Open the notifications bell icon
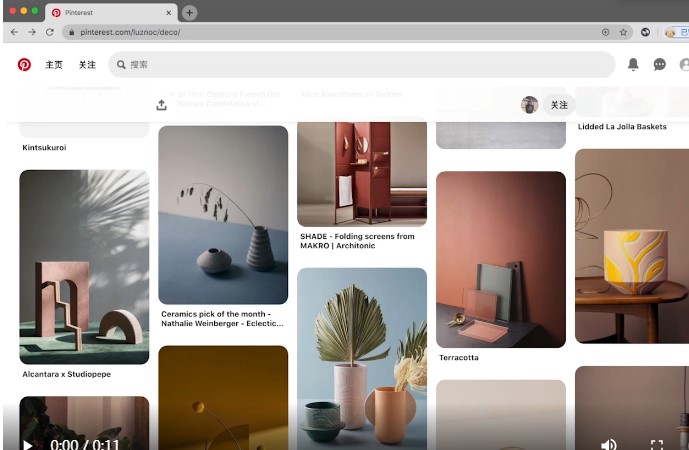Viewport: 689px width, 450px height. pyautogui.click(x=633, y=64)
